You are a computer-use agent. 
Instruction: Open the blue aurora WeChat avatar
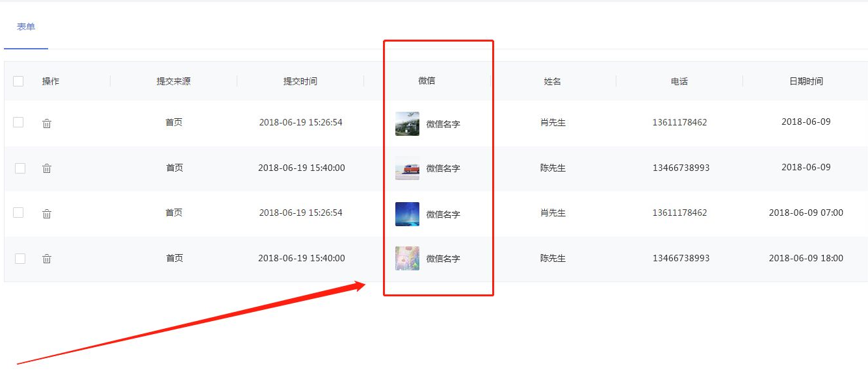click(x=407, y=214)
